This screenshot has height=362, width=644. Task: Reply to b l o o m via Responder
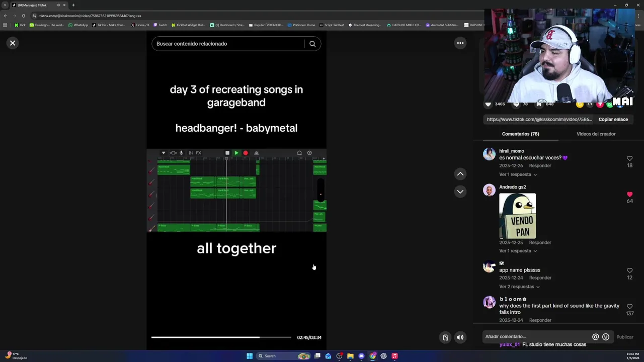click(x=540, y=320)
